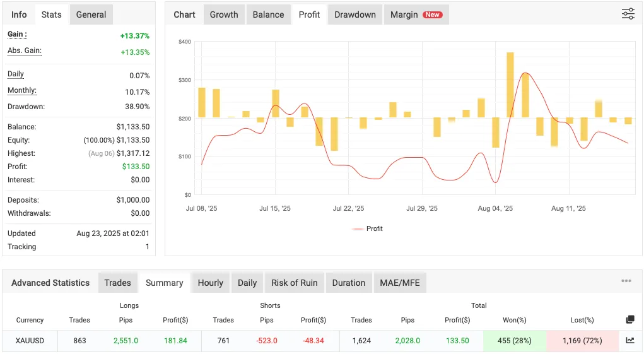Click the tallest yellow profit bar

(510, 85)
